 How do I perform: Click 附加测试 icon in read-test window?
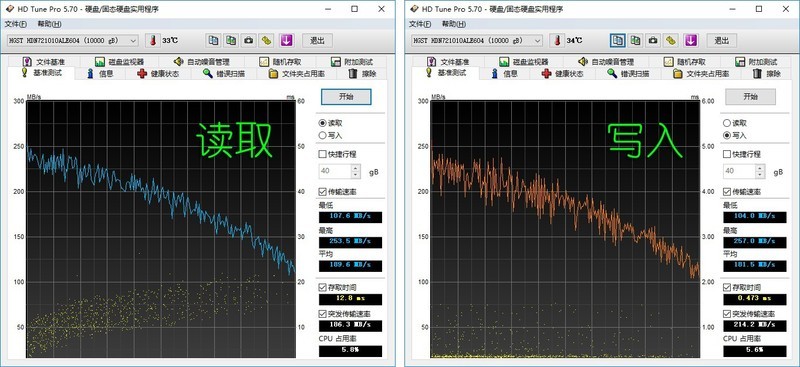[335, 62]
